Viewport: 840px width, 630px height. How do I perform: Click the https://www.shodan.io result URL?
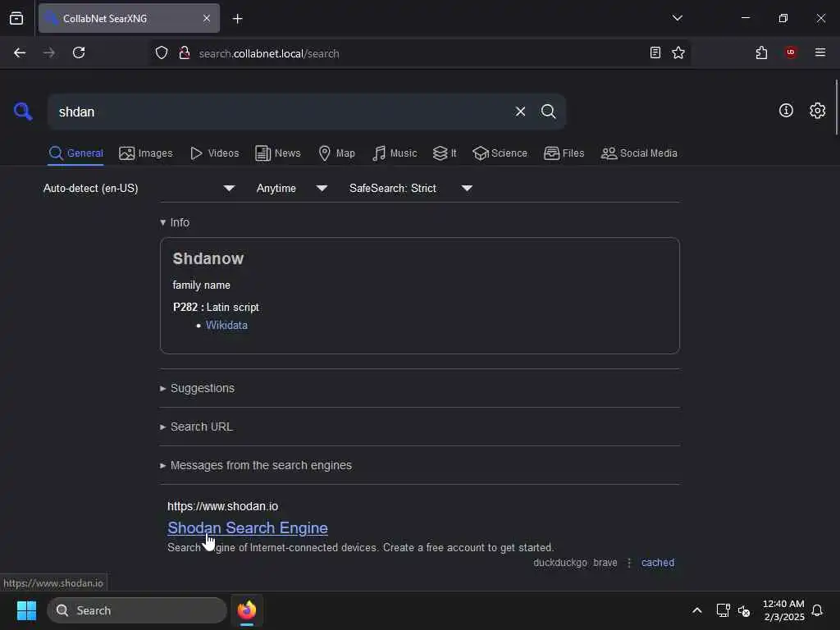[222, 506]
